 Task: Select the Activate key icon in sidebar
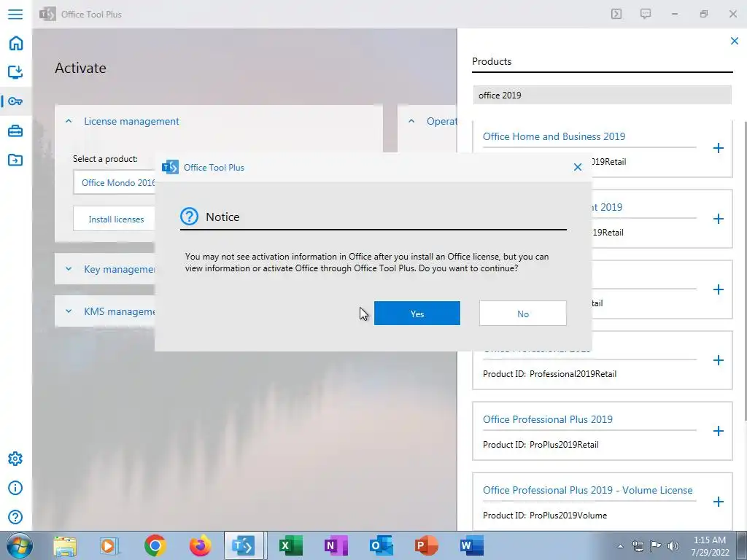15,101
